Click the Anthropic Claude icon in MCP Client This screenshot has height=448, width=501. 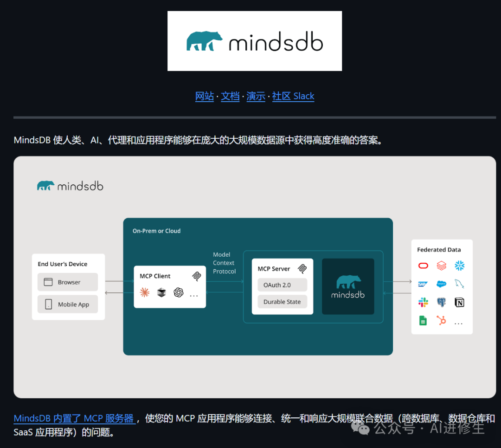(x=144, y=292)
